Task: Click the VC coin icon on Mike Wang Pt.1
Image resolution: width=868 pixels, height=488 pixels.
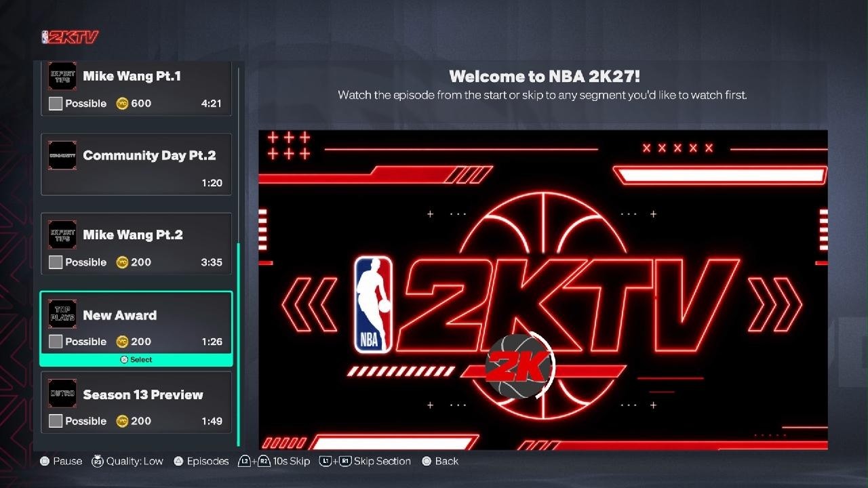Action: [122, 104]
